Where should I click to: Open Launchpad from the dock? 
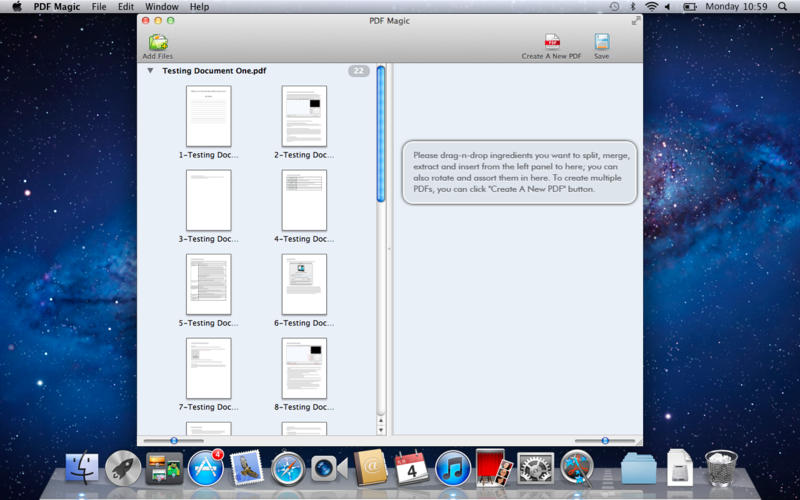pyautogui.click(x=123, y=467)
